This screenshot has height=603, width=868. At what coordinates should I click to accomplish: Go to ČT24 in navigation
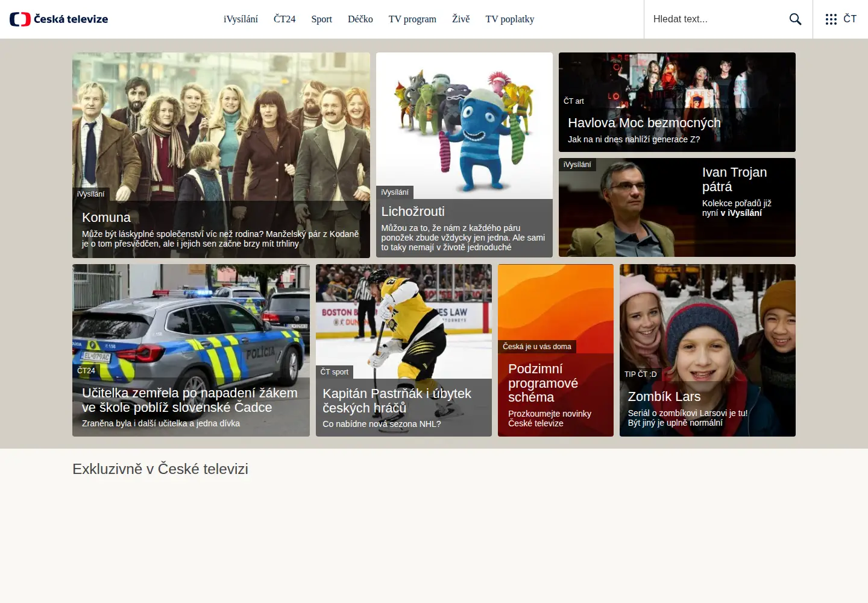[x=285, y=19]
